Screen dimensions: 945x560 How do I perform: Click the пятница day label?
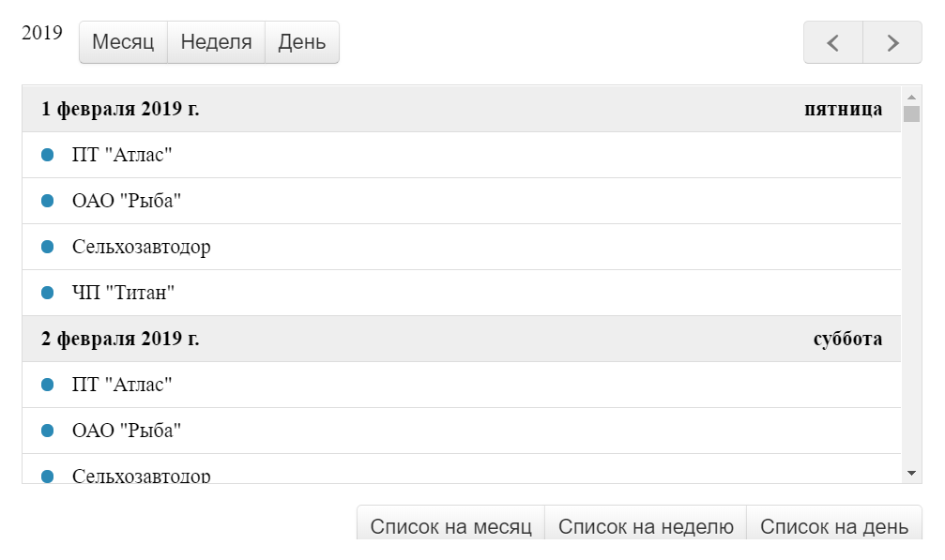pos(843,109)
